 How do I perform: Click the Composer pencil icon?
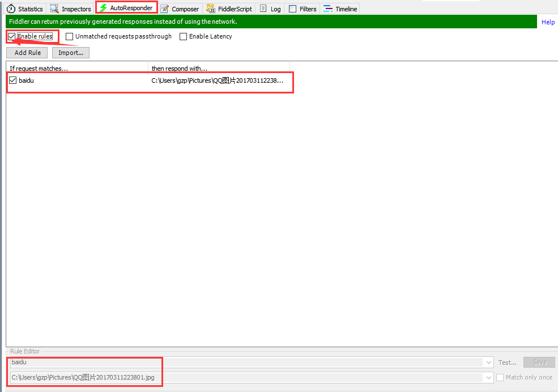(165, 9)
